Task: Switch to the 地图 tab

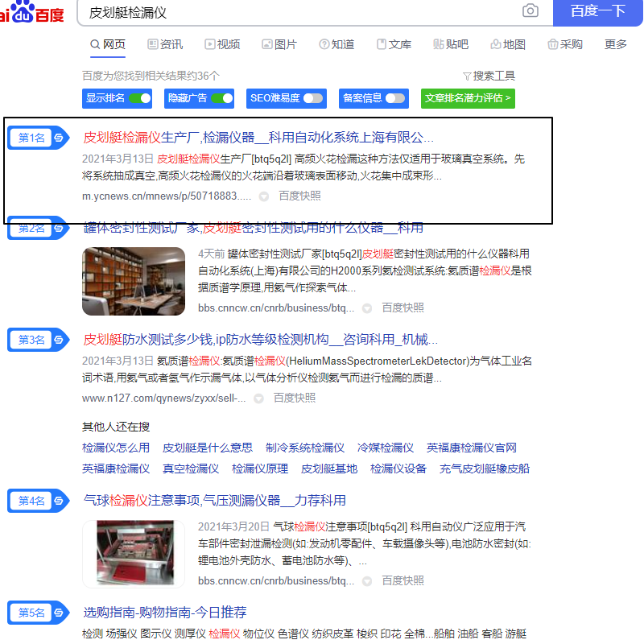Action: click(x=508, y=44)
